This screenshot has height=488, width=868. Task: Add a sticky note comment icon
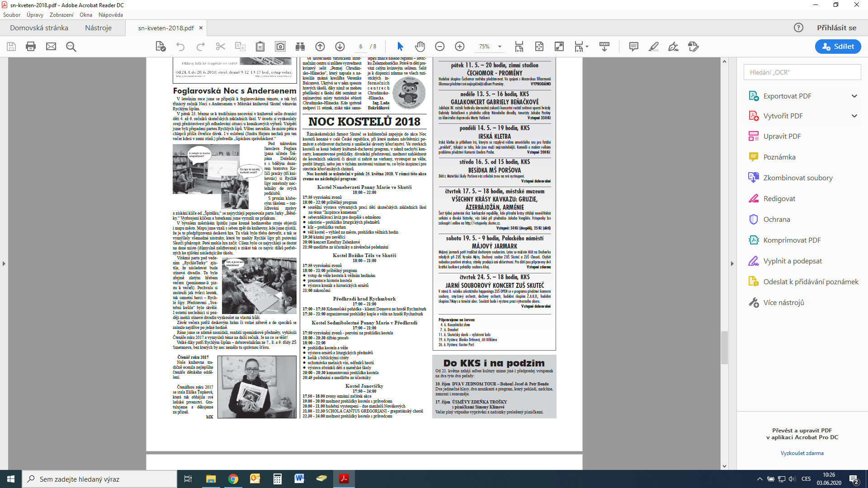[x=634, y=47]
